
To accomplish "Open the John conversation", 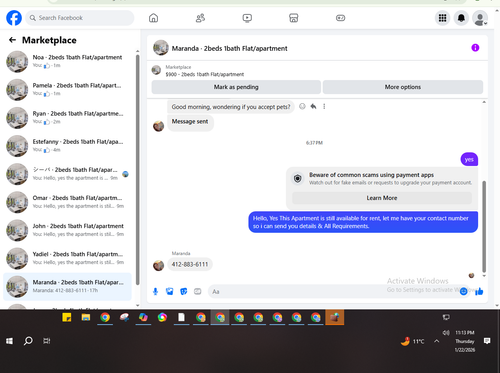I will click(x=68, y=230).
